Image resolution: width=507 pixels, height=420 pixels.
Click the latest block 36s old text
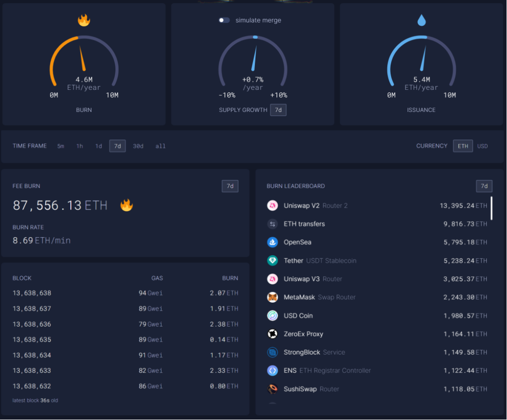point(35,401)
